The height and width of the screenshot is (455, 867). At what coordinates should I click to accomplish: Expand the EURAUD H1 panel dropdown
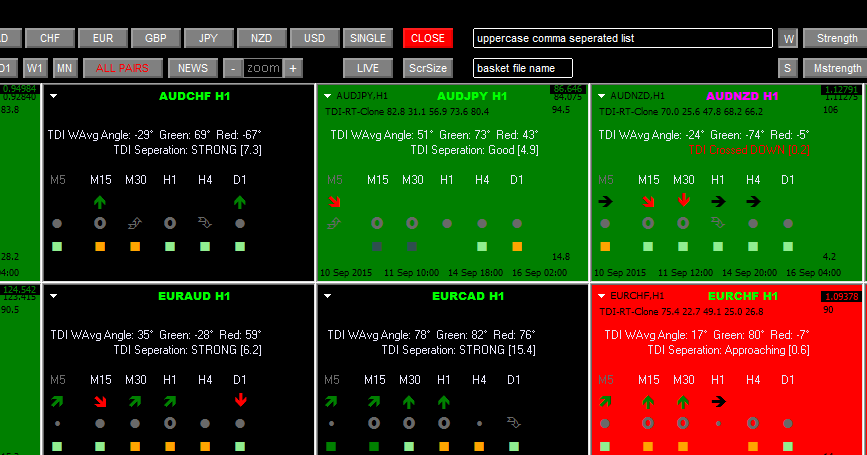54,296
